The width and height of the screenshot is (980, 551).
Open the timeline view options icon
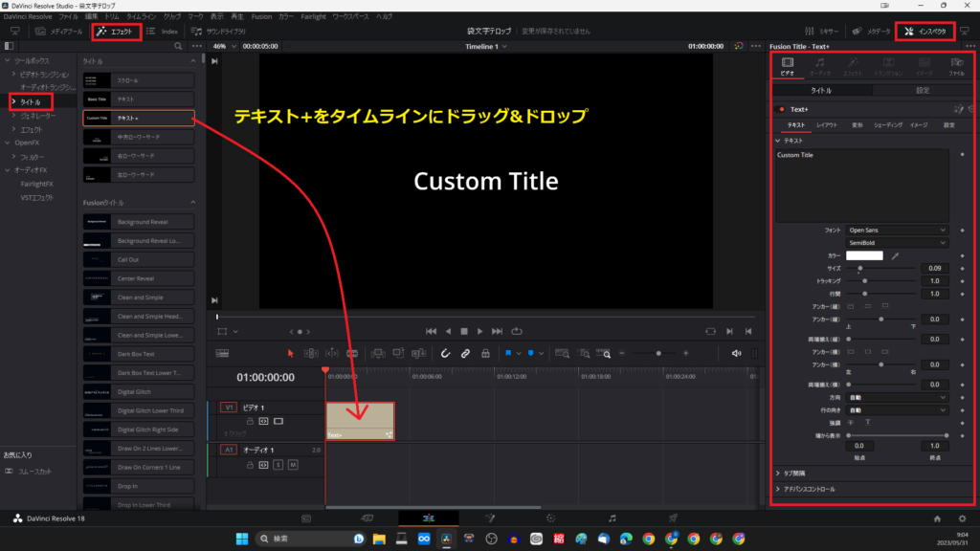coord(222,354)
